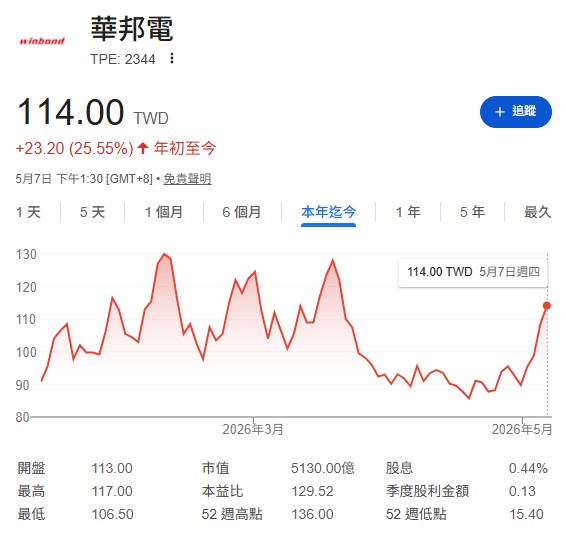The width and height of the screenshot is (566, 545).
Task: Switch to the 5 天 tab
Action: coord(92,212)
